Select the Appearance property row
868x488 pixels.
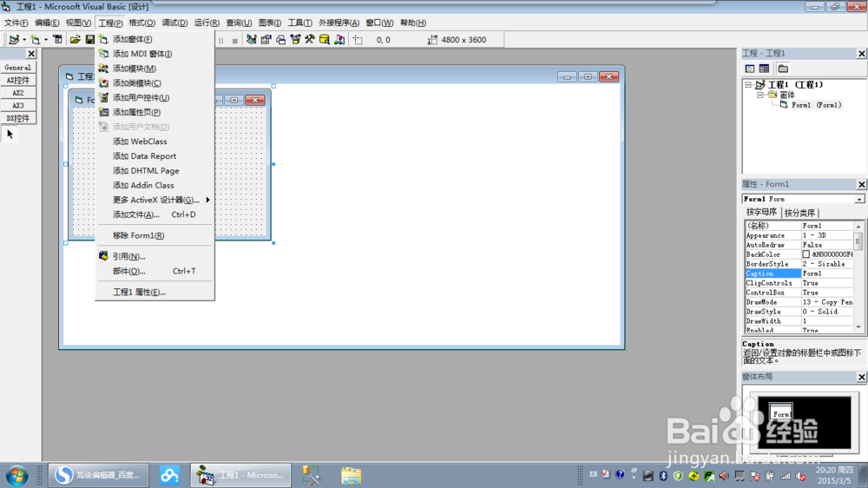click(799, 235)
